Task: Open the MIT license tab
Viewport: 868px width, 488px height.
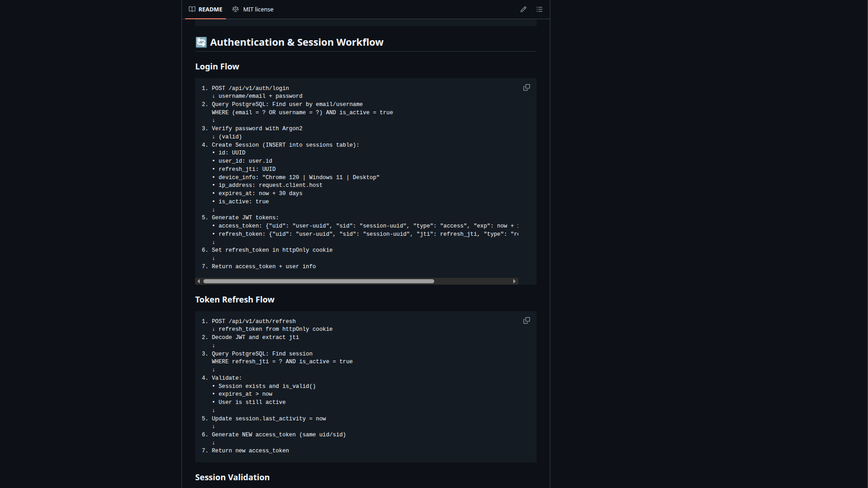Action: (258, 9)
